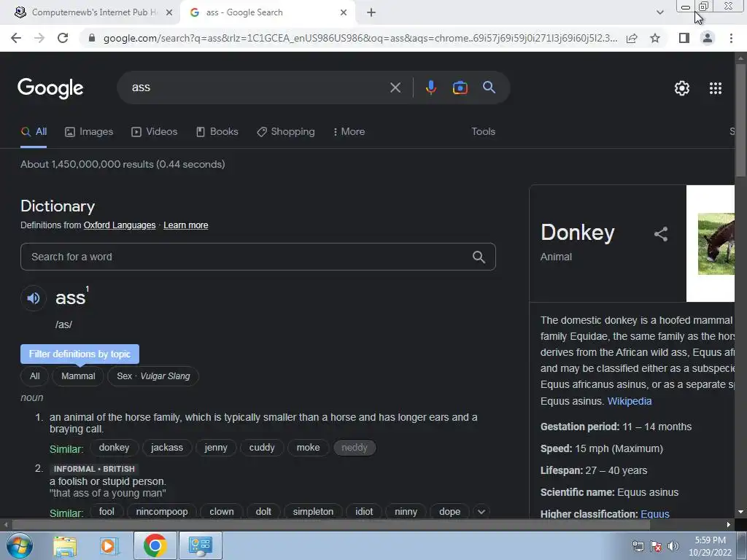Image resolution: width=747 pixels, height=560 pixels.
Task: Open the Chrome profile avatar icon
Action: point(708,38)
